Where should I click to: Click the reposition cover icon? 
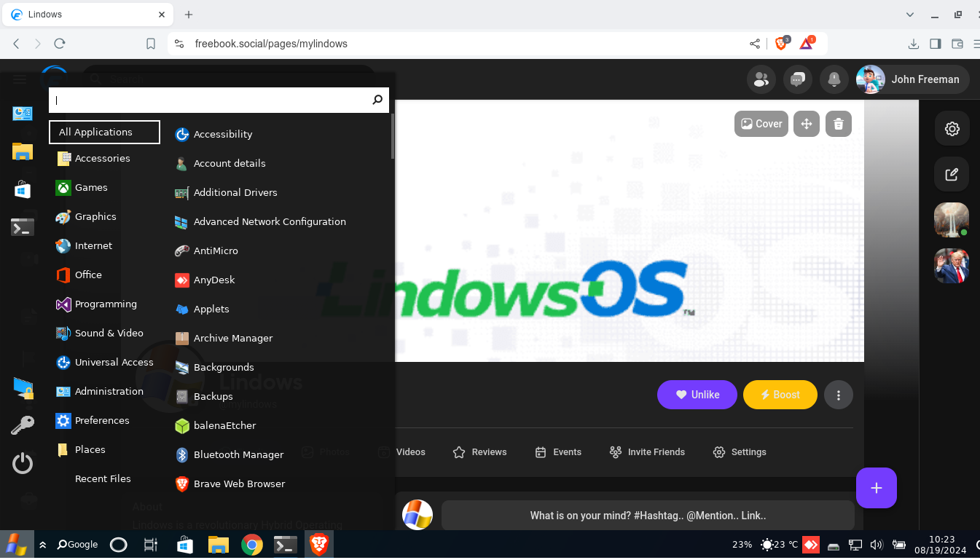[x=807, y=124]
